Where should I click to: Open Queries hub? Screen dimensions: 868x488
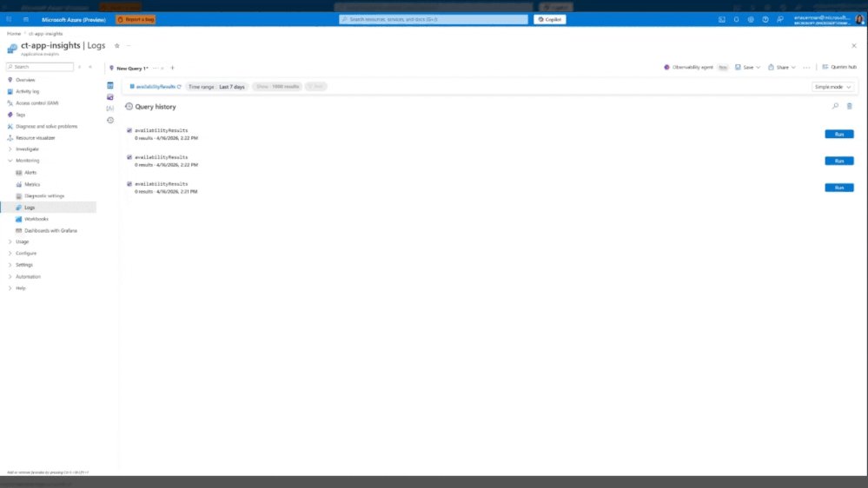(839, 68)
